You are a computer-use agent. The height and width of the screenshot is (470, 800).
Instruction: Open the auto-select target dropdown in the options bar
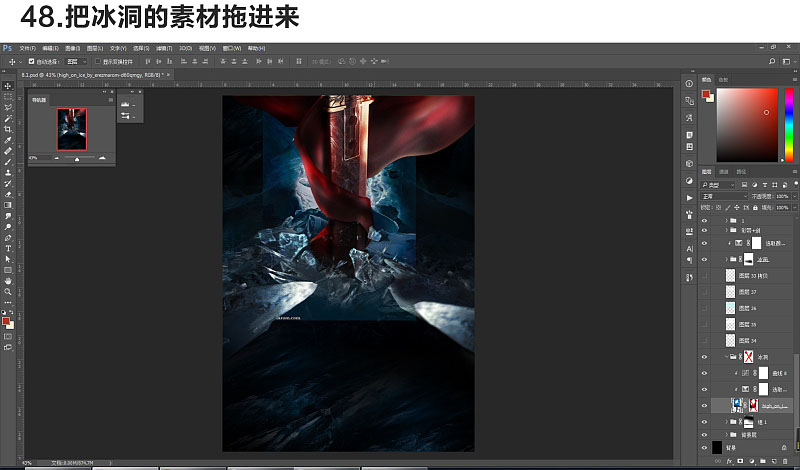[x=77, y=61]
